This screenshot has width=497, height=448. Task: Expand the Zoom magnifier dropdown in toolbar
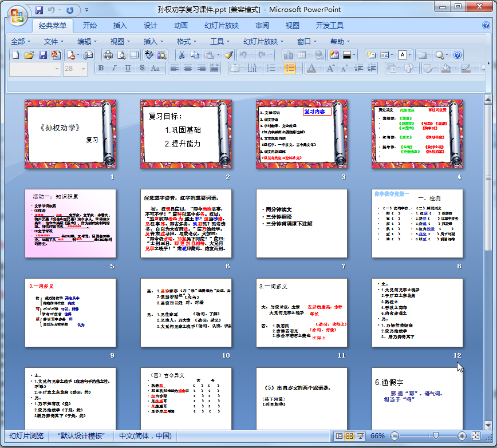point(447,55)
